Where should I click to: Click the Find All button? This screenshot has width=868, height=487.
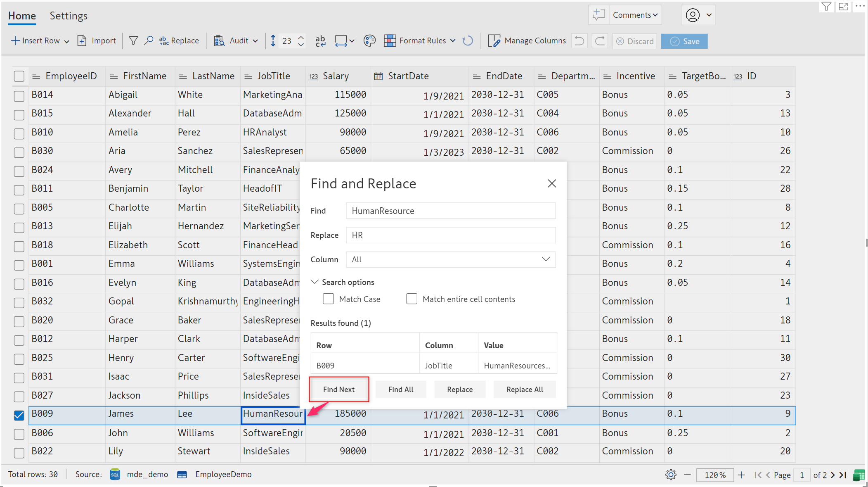pyautogui.click(x=401, y=389)
